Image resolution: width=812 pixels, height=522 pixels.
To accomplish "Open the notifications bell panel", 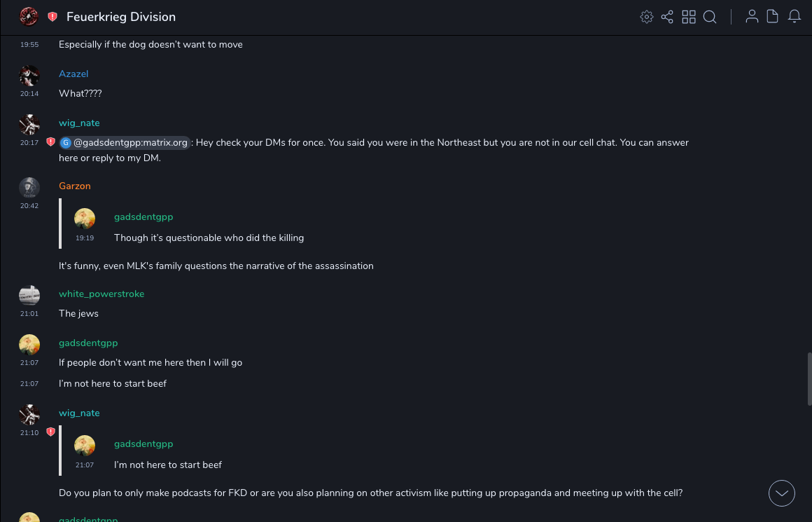I will pos(794,17).
